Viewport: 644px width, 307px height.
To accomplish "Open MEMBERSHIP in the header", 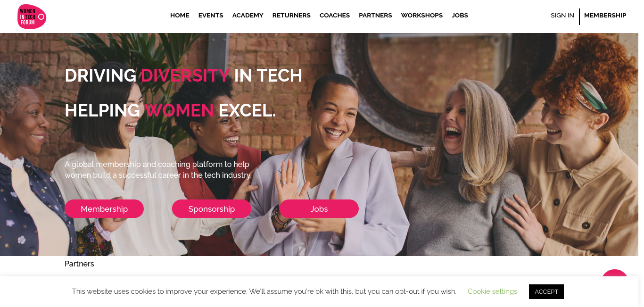I will coord(605,15).
